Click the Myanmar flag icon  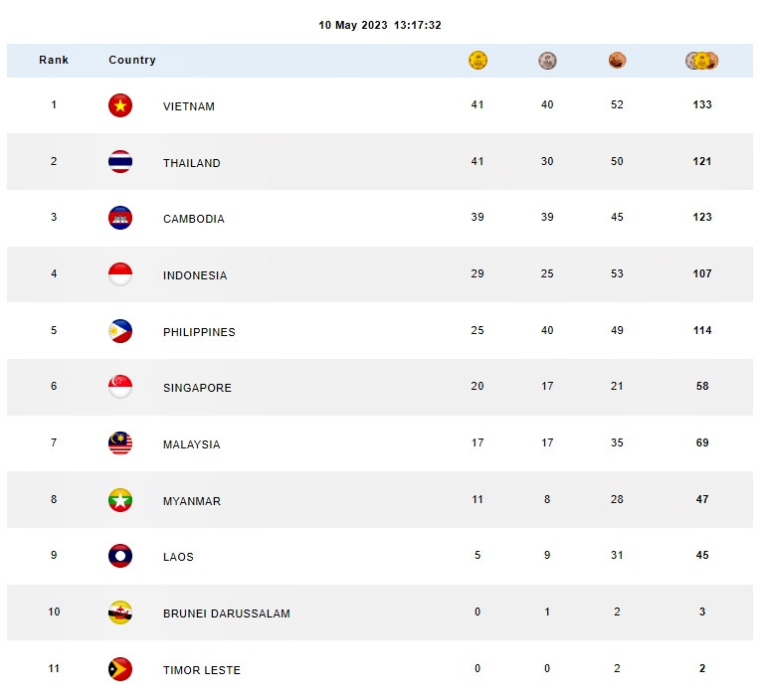120,500
